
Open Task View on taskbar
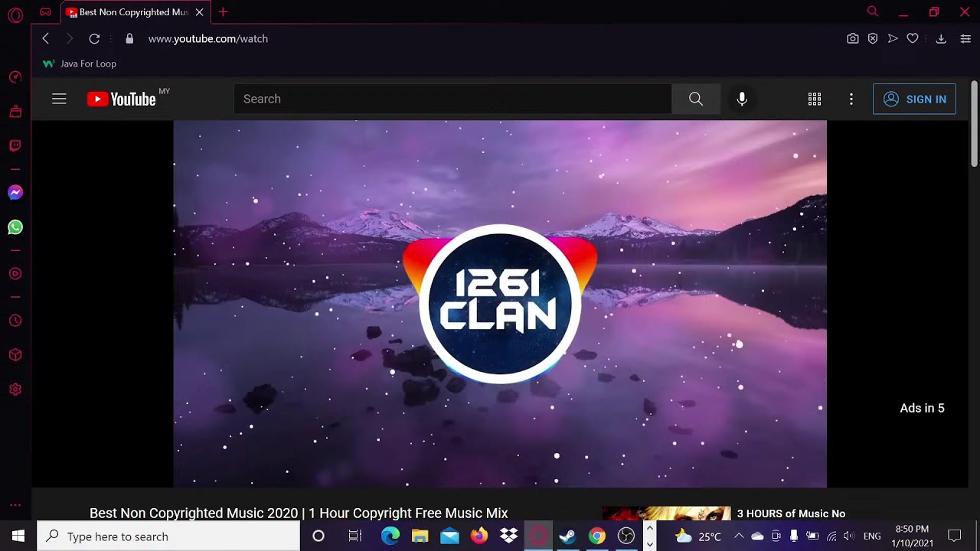click(x=355, y=536)
